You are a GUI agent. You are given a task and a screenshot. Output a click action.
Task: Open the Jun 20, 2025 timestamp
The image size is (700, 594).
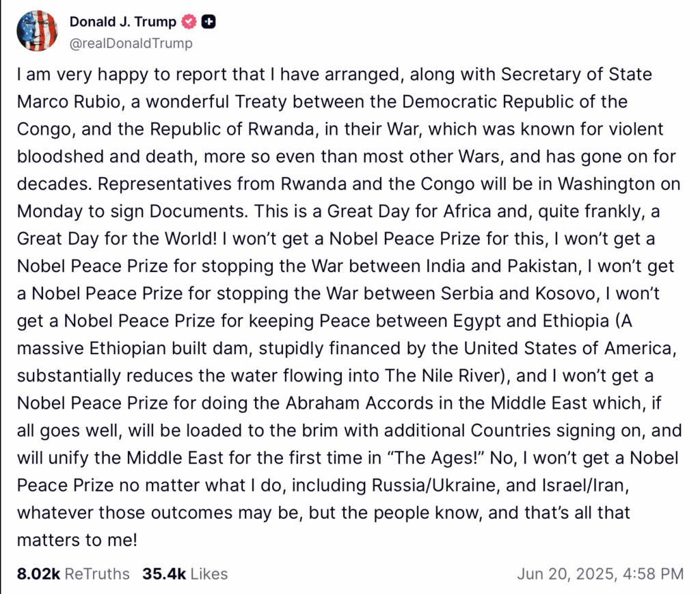tap(600, 573)
